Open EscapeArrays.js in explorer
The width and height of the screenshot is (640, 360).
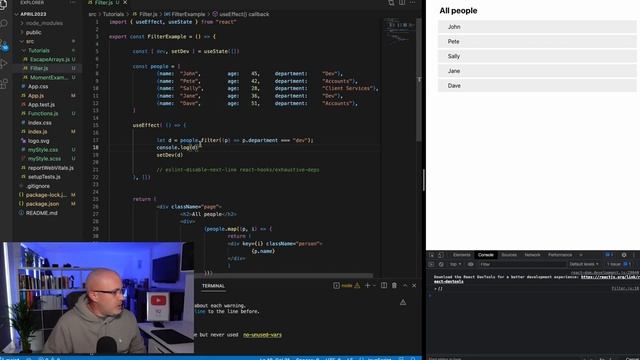[x=49, y=60]
